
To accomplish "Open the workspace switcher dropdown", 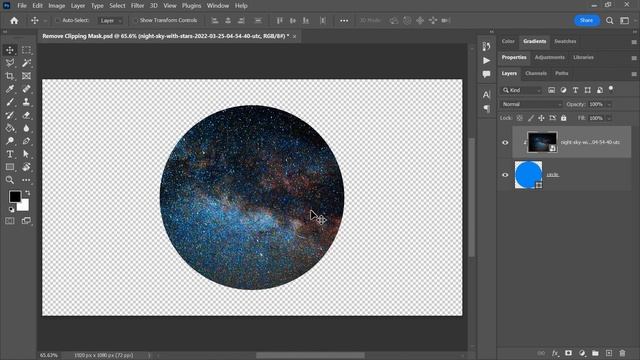I will [624, 20].
